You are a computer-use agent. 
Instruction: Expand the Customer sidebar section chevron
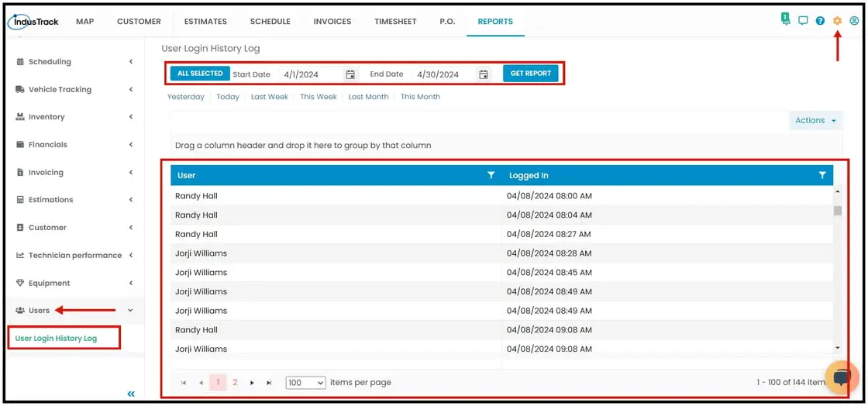pyautogui.click(x=131, y=227)
